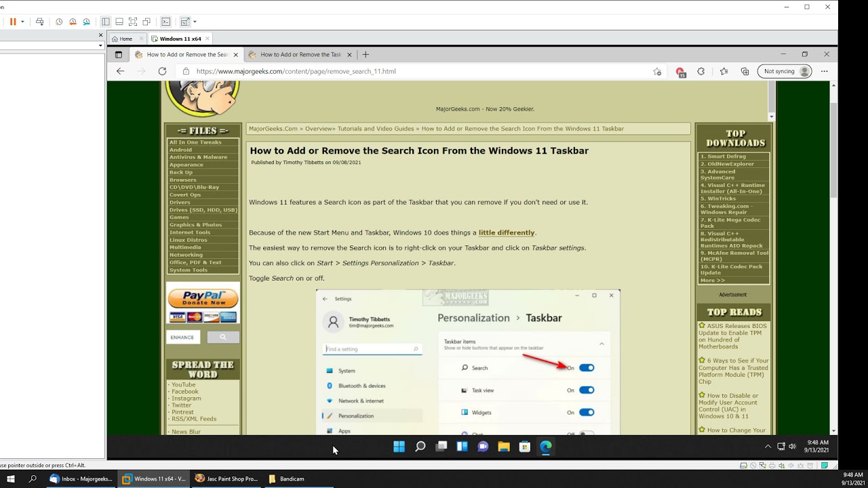Open the All In One Tweaks category
Viewport: 868px width, 488px height.
[195, 142]
